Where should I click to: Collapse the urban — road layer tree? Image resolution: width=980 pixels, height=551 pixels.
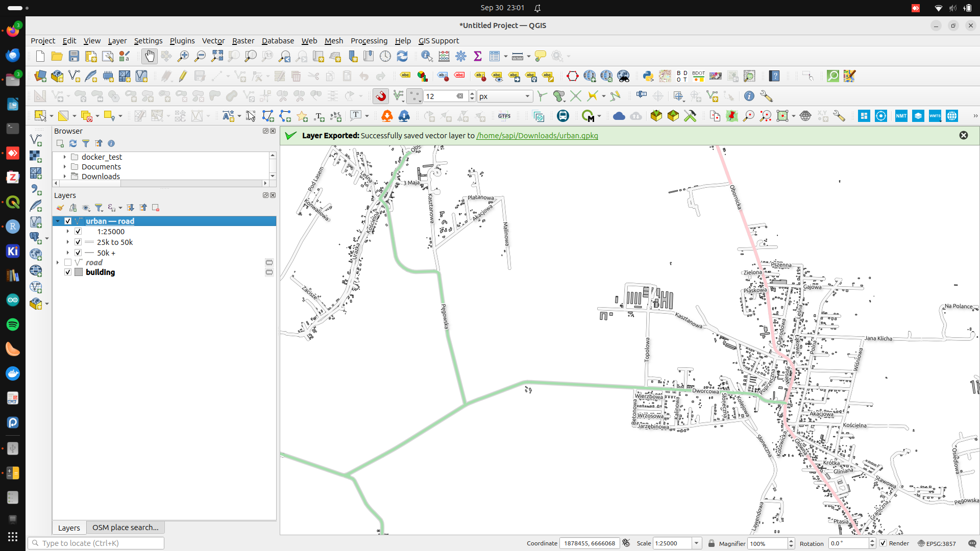(58, 221)
